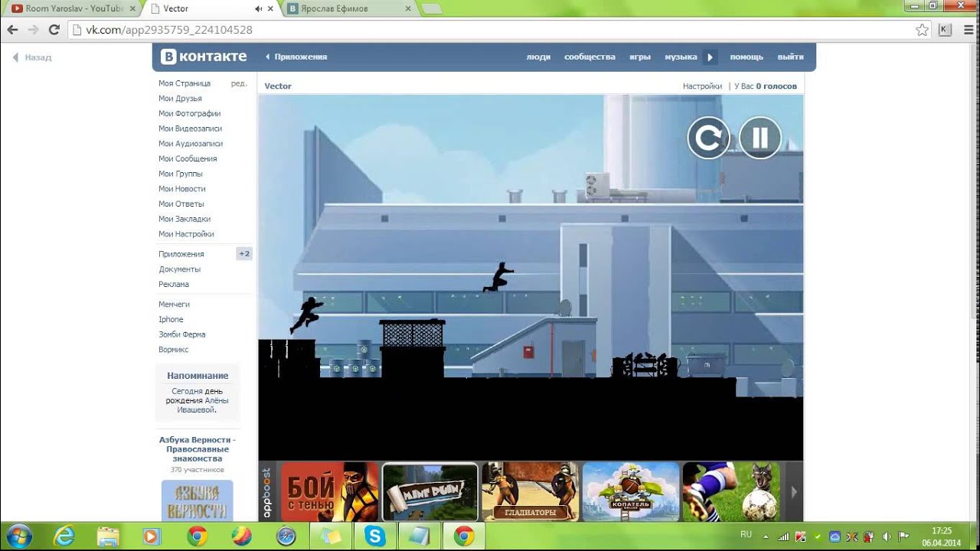980x551 pixels.
Task: Bookmark this page with the star icon
Action: click(x=922, y=30)
